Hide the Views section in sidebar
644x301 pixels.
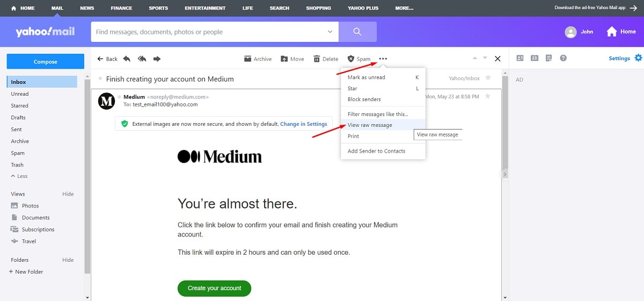point(68,194)
